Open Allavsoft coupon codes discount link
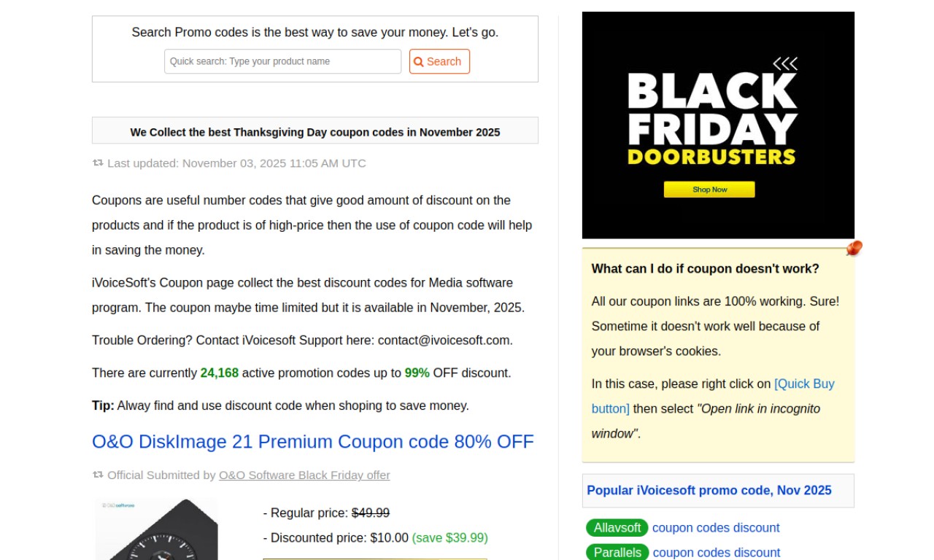The width and height of the screenshot is (934, 560). [x=715, y=527]
